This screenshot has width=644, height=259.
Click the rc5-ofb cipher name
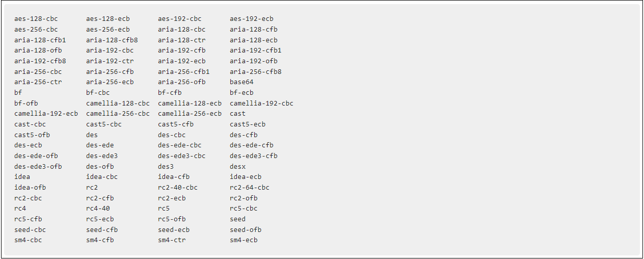172,219
